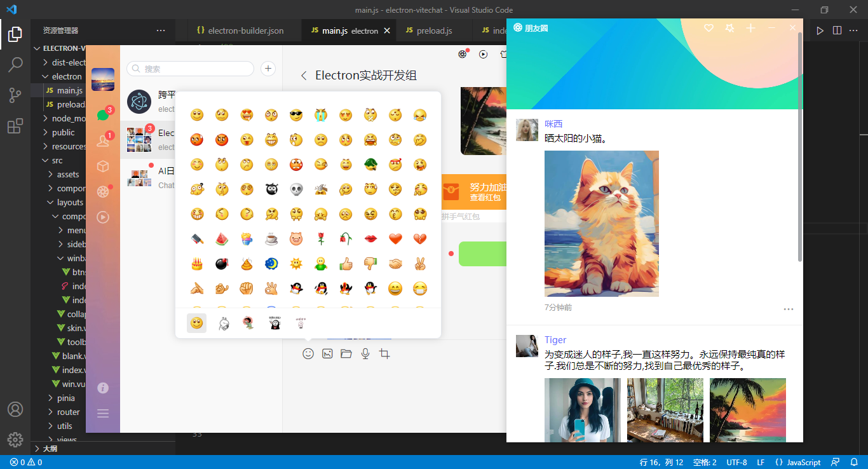Click the crop screenshot icon in chat toolbar
Screen dimensions: 868x469
tap(384, 353)
